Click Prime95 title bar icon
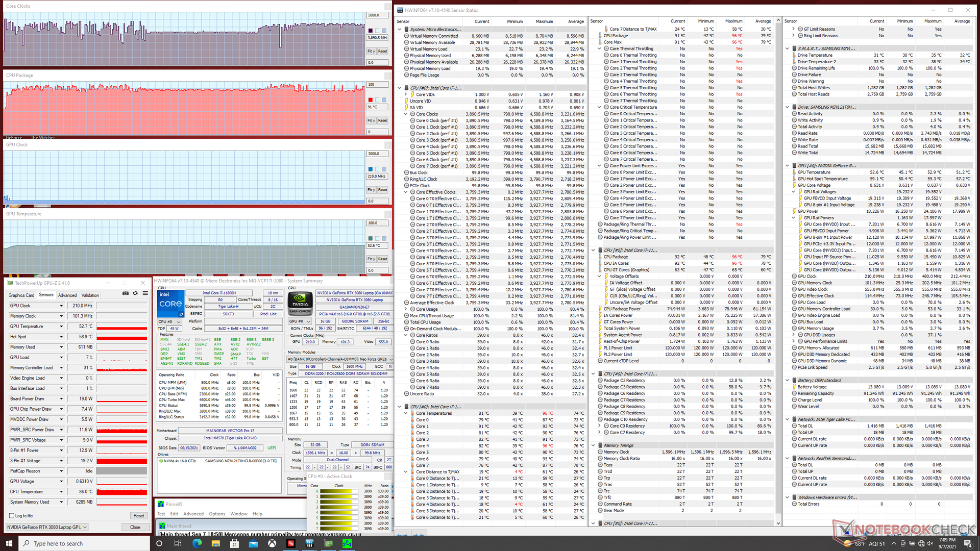This screenshot has width=980, height=551. pyautogui.click(x=161, y=504)
